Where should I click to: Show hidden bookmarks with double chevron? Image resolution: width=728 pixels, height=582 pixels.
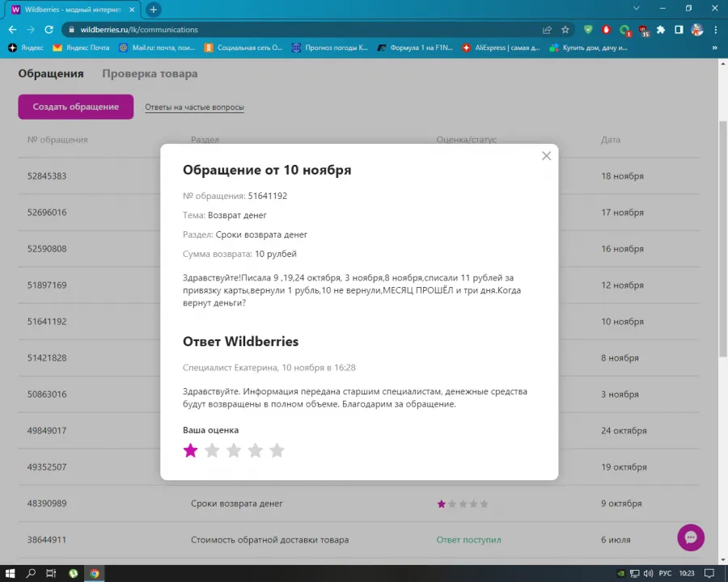click(714, 48)
